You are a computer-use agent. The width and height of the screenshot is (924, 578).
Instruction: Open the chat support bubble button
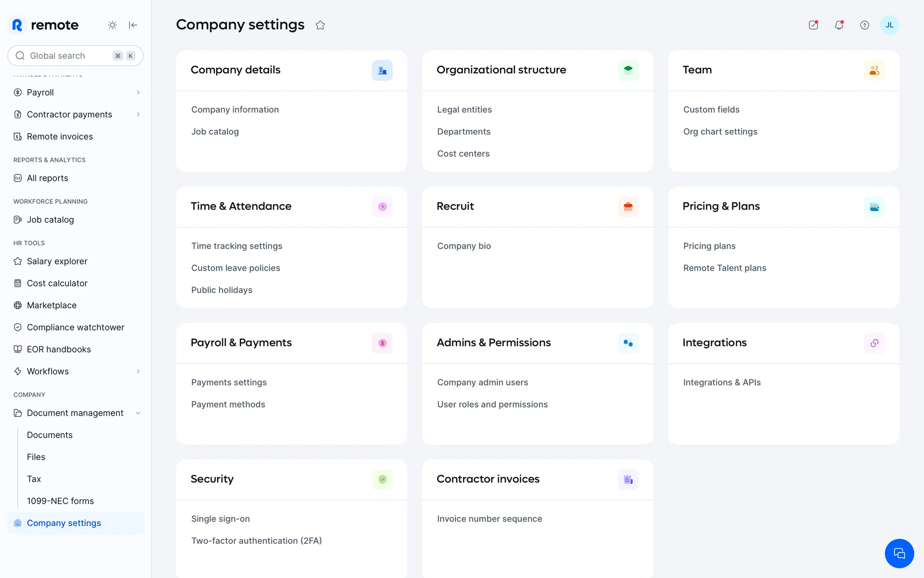[x=898, y=553]
